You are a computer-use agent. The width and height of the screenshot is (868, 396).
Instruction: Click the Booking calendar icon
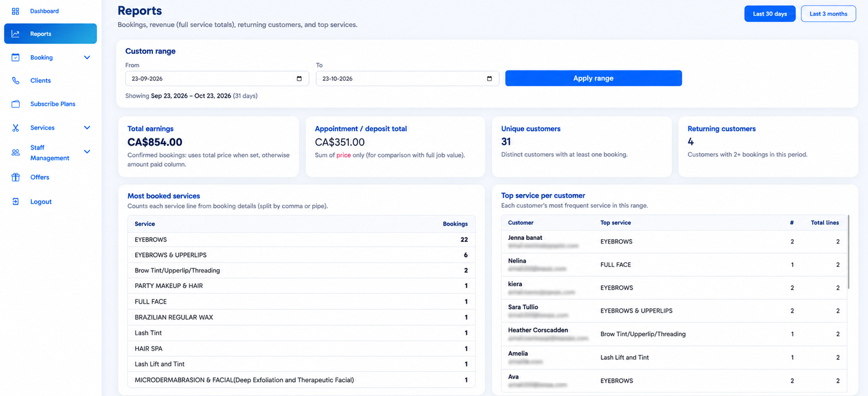coord(16,58)
